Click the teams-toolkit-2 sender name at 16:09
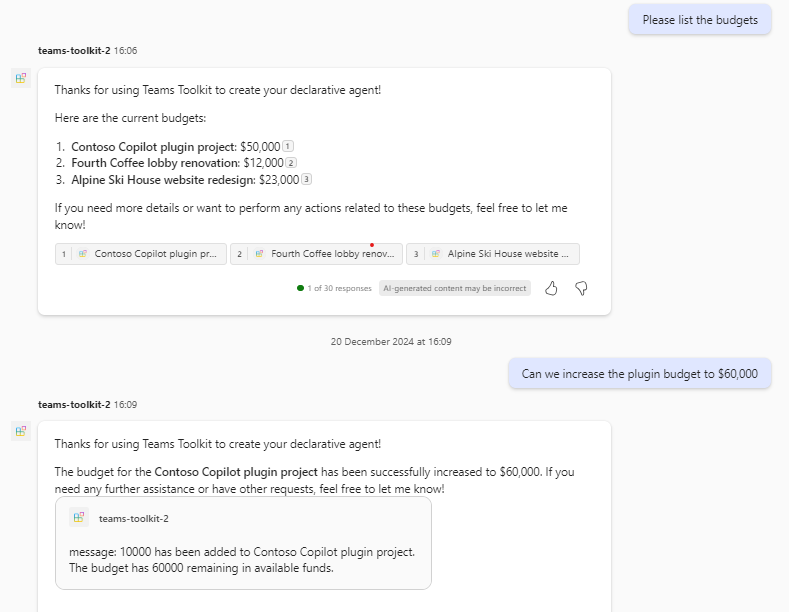The height and width of the screenshot is (612, 789). pos(74,405)
